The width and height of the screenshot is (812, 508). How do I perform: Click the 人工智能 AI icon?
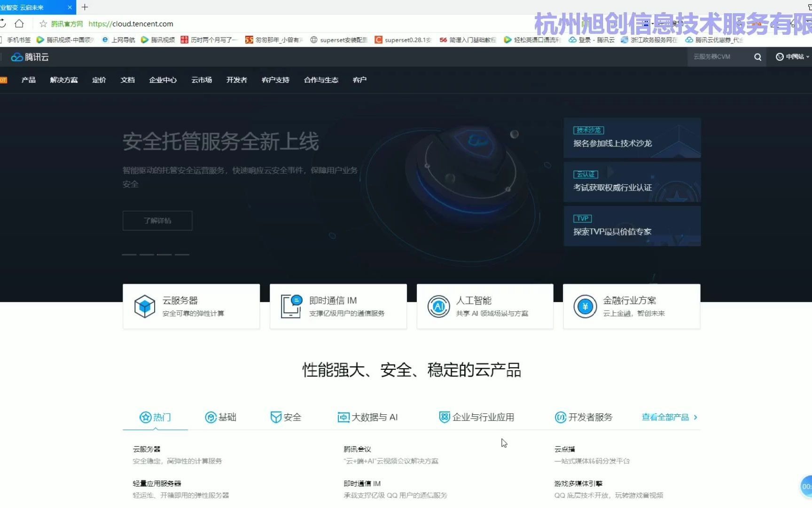438,307
